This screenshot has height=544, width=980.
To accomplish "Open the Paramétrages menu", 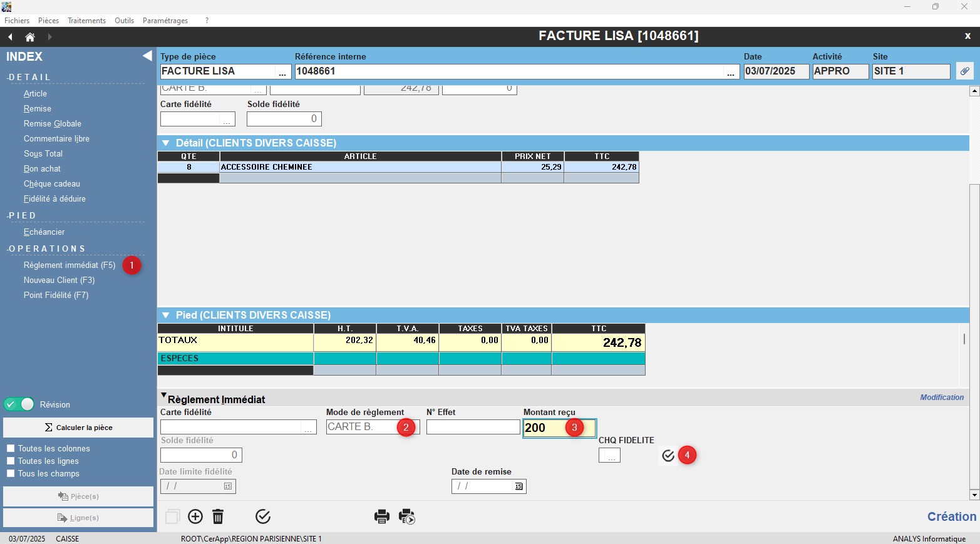I will [165, 21].
